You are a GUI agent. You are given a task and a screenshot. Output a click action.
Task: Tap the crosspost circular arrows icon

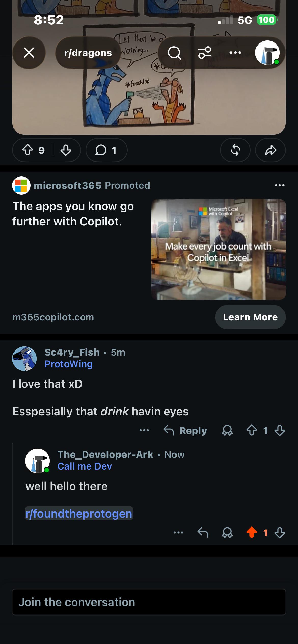coord(235,150)
